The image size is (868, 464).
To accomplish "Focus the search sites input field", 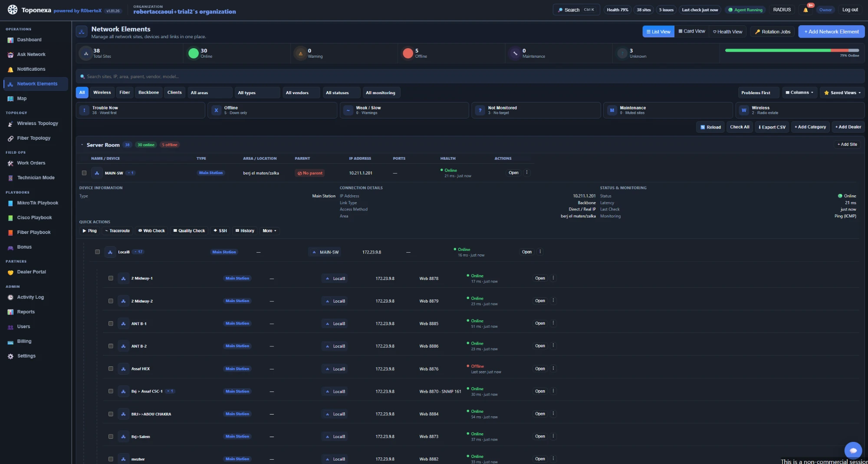I will pyautogui.click(x=470, y=76).
